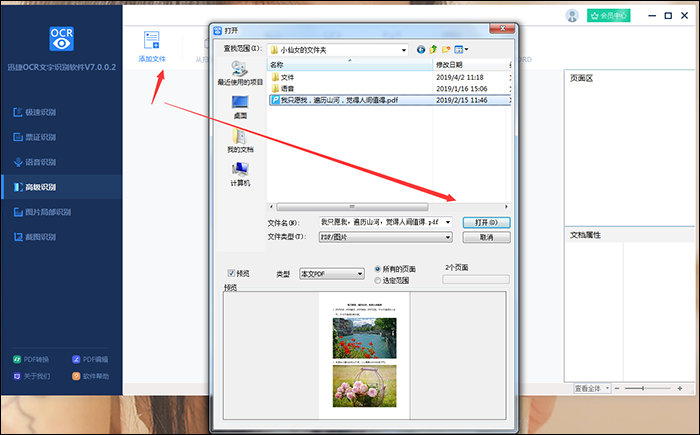The height and width of the screenshot is (435, 700).
Task: Go up one folder level icon
Action: 433,50
